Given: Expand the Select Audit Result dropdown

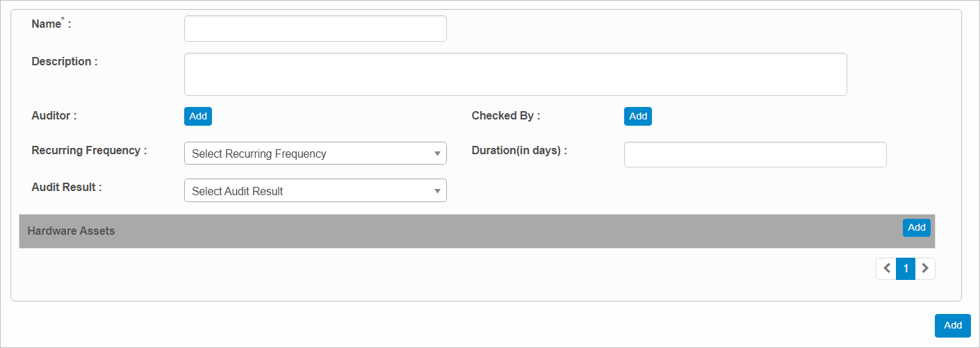Looking at the screenshot, I should tap(315, 191).
